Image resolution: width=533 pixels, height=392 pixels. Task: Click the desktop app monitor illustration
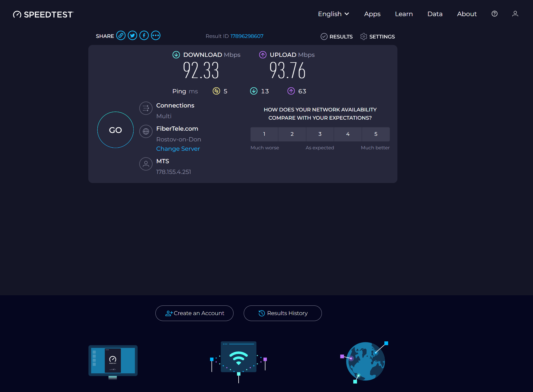(x=113, y=362)
